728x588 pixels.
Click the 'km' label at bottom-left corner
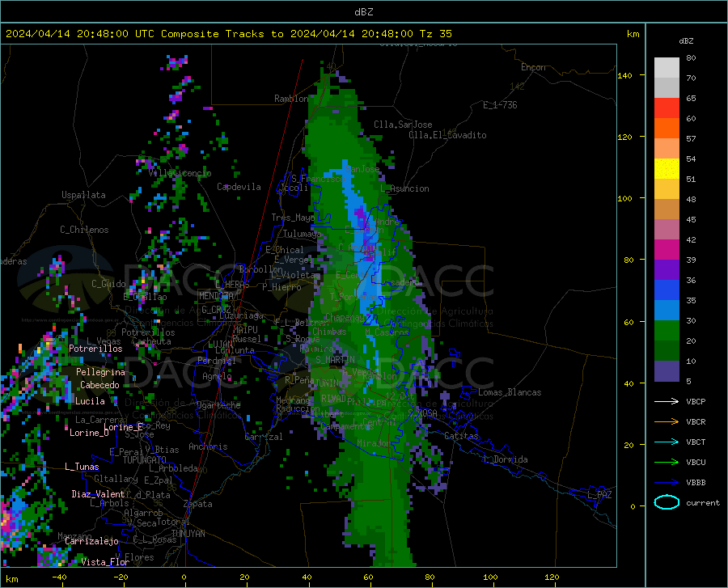[x=11, y=579]
